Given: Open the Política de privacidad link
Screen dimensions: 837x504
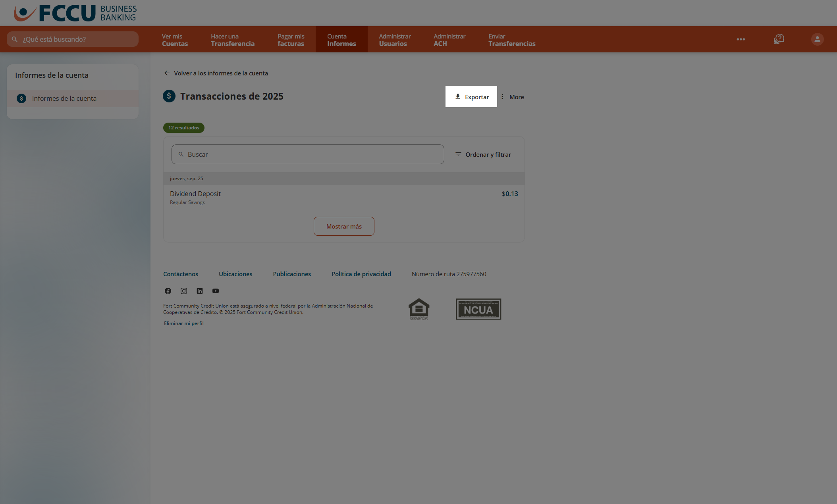Looking at the screenshot, I should (361, 274).
